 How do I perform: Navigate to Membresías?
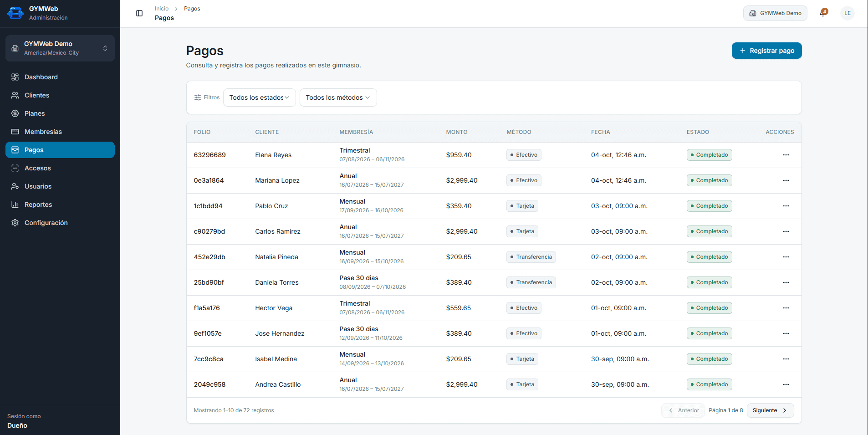click(x=60, y=132)
